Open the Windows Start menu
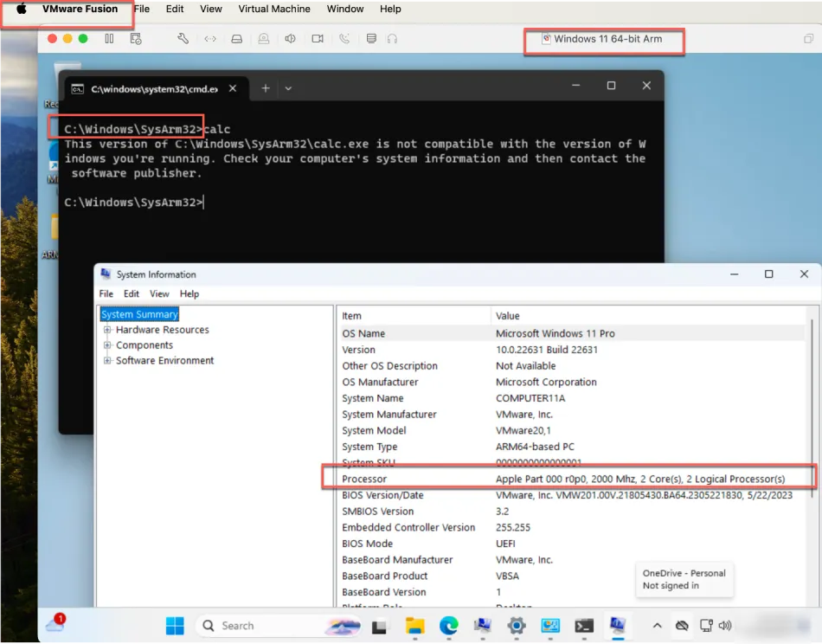Screen dimensions: 822x644 click(x=175, y=626)
